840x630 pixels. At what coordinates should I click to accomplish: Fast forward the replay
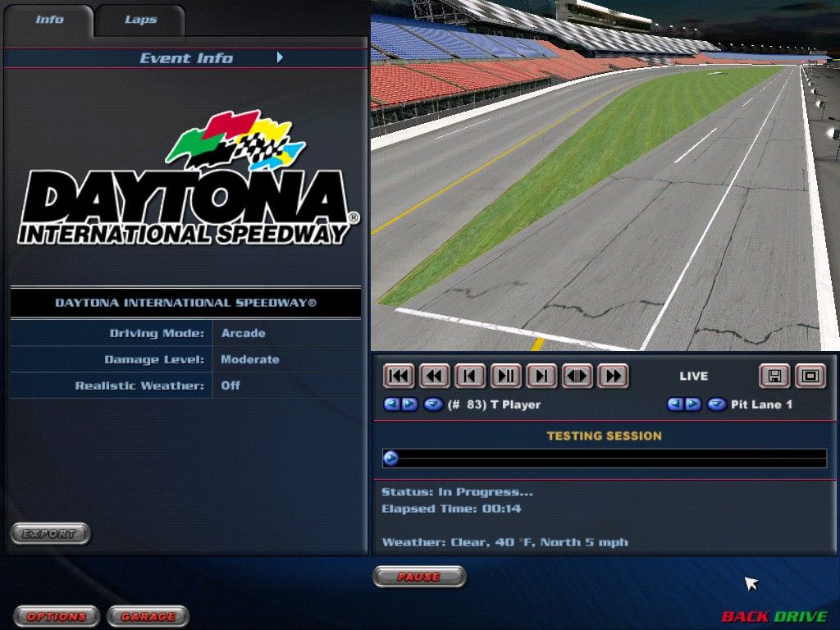613,376
